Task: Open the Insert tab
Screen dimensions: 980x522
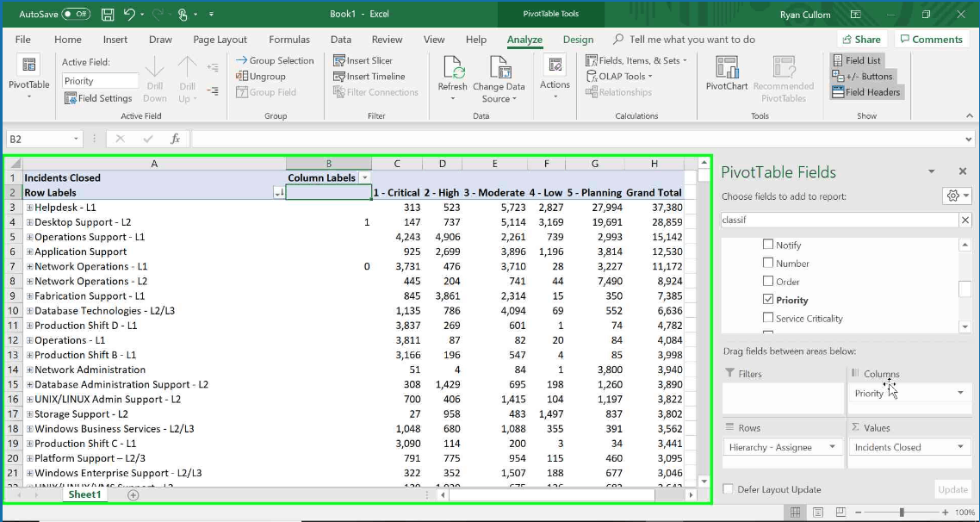Action: click(115, 40)
